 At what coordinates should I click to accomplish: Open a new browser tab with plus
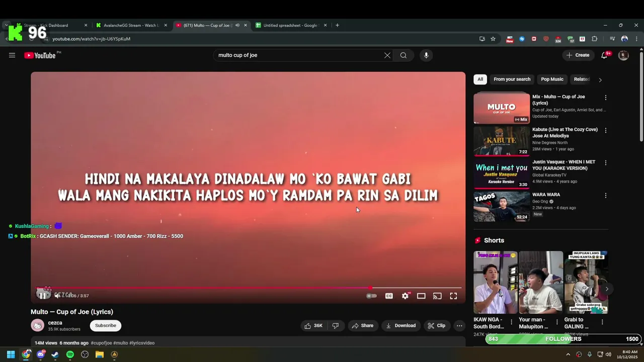pos(337,25)
